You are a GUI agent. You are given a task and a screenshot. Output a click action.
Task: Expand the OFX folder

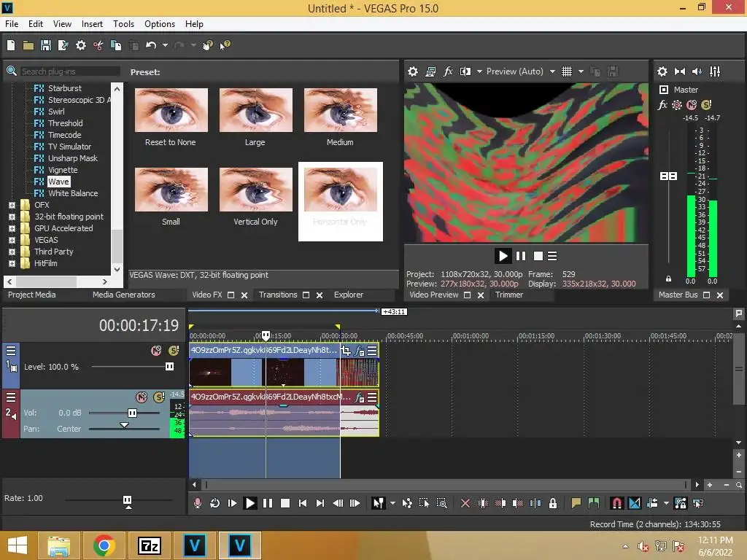12,205
